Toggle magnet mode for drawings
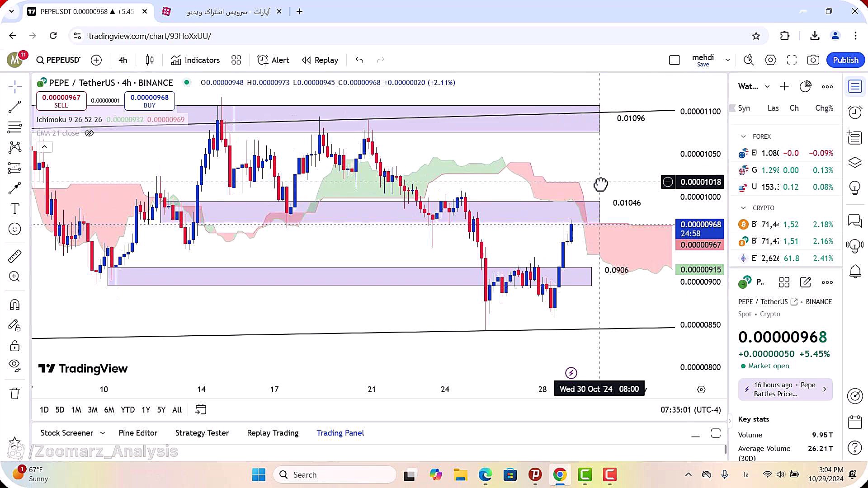Viewport: 868px width, 488px height. point(15,305)
